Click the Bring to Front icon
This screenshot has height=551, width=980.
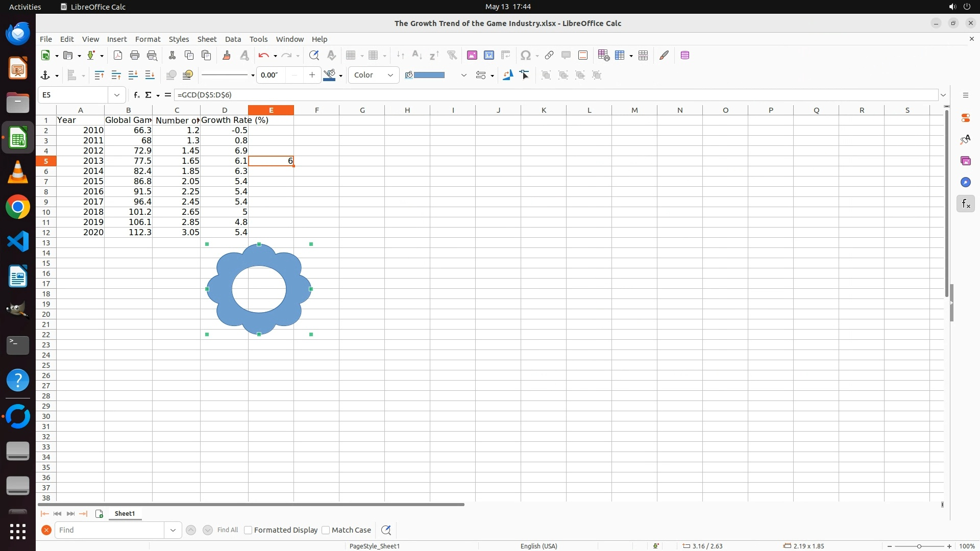tap(99, 76)
